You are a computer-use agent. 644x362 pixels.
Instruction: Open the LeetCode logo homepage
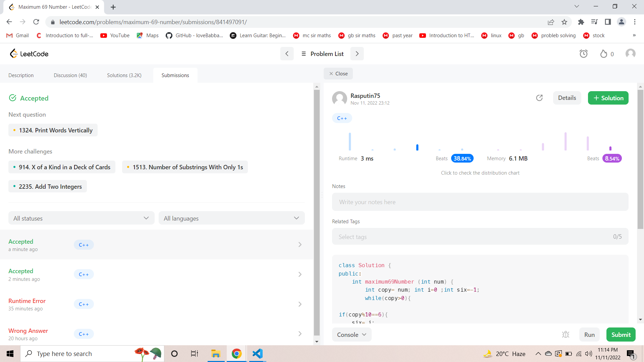click(x=29, y=54)
